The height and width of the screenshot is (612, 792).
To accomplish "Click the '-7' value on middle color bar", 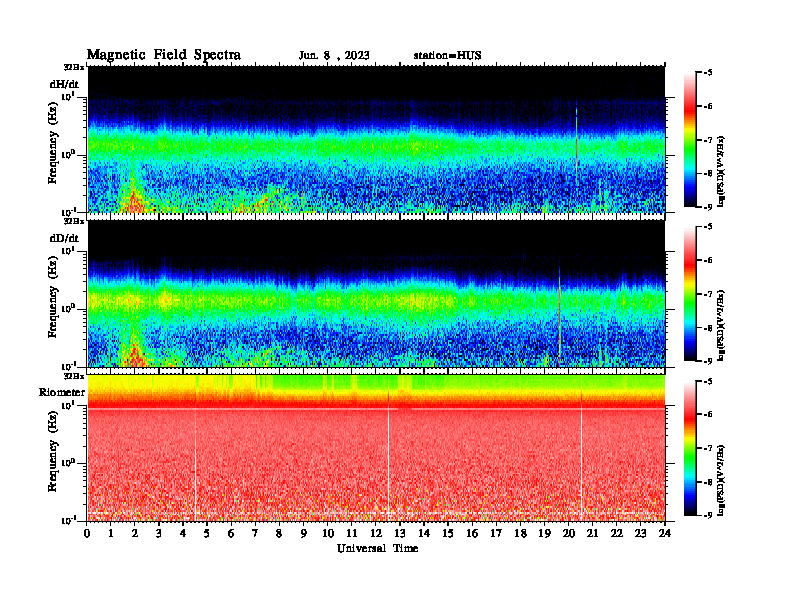I will coord(707,294).
